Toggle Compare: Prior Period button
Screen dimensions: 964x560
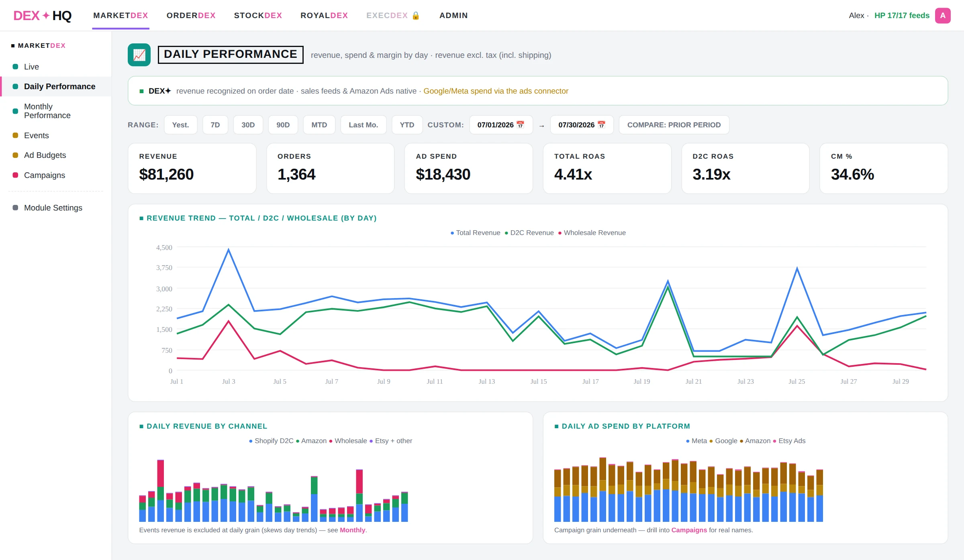point(674,125)
